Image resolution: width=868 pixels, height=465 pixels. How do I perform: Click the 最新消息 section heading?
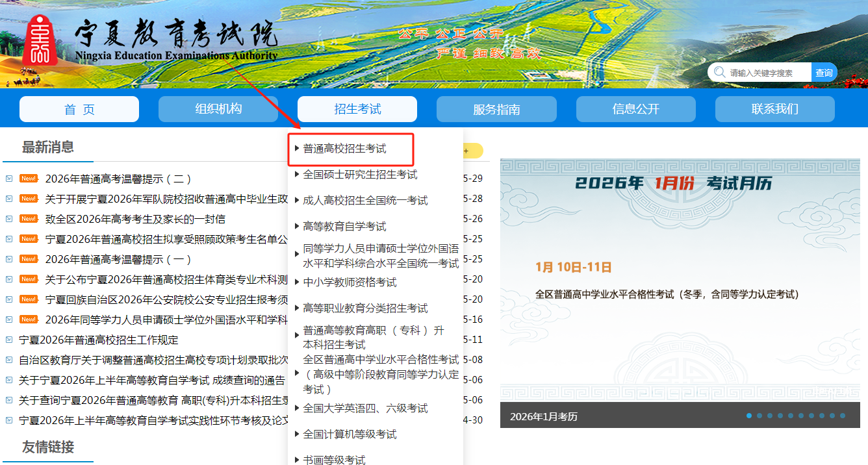48,147
